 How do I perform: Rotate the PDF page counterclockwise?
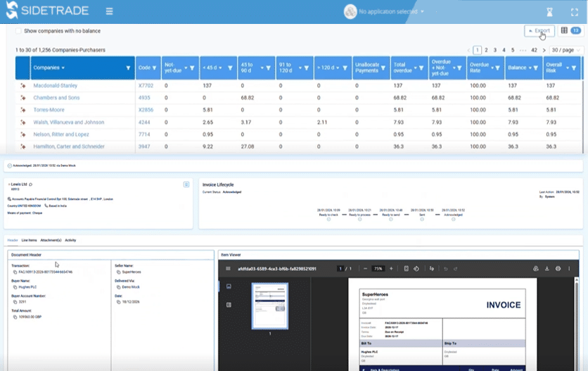tap(416, 268)
